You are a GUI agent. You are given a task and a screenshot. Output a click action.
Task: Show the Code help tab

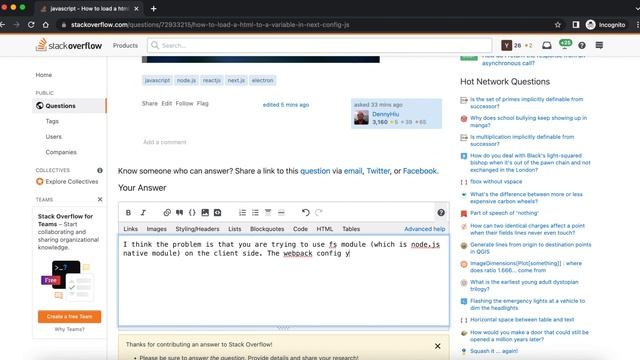300,229
